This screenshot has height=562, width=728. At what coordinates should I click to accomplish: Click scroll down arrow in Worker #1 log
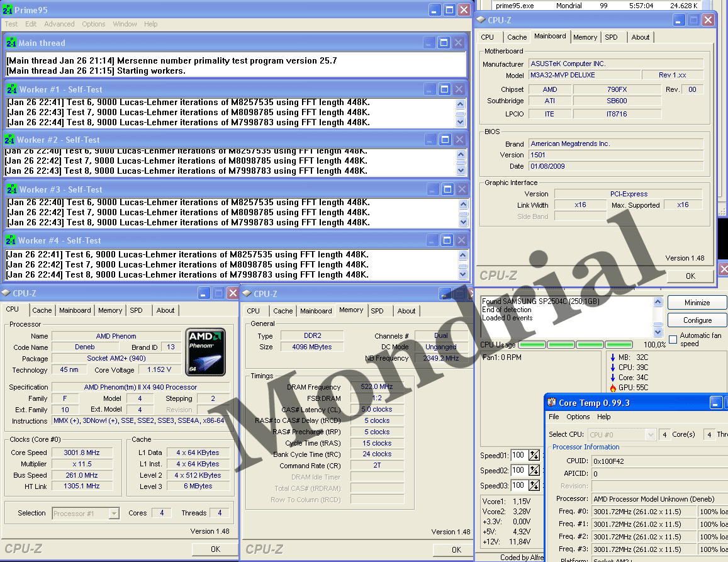coord(460,122)
